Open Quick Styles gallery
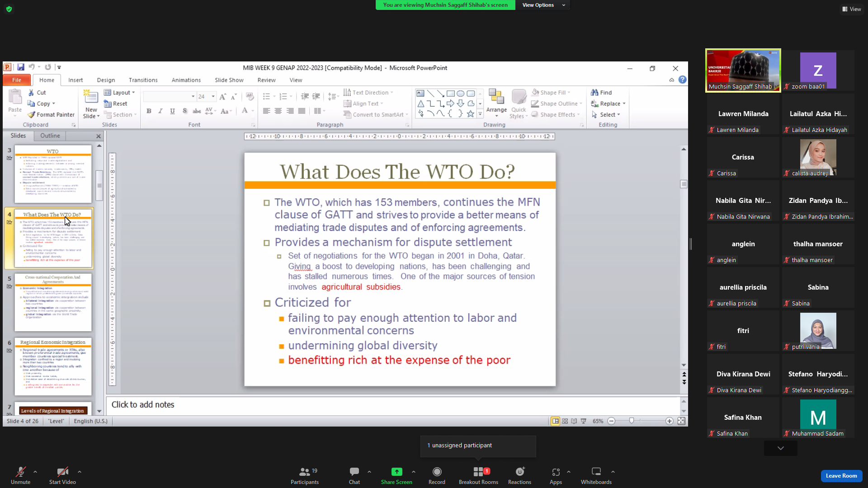 (x=519, y=104)
